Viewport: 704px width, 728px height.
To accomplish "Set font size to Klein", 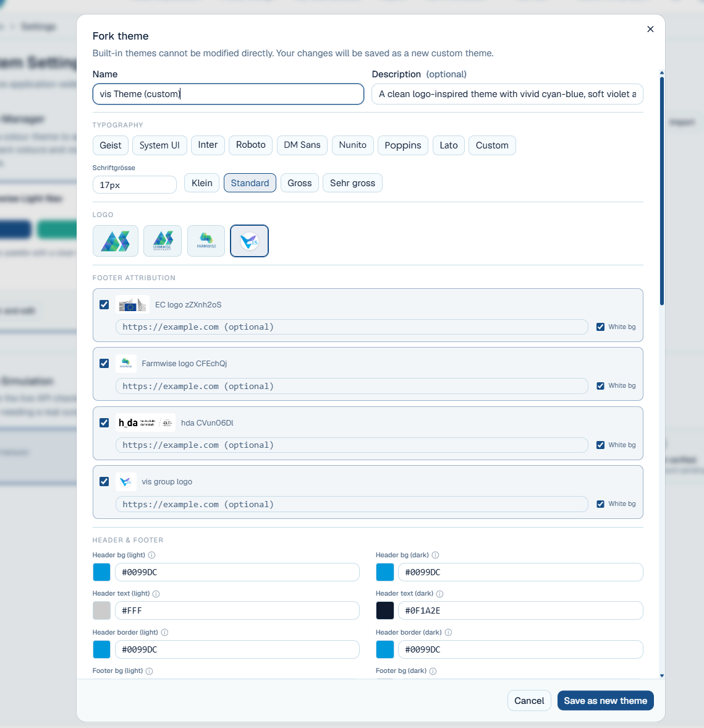I will (x=202, y=183).
